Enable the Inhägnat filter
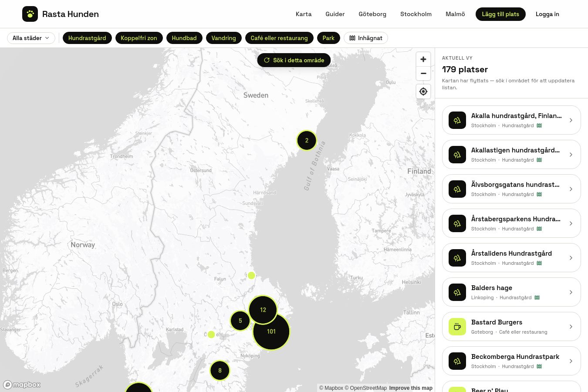 click(366, 38)
